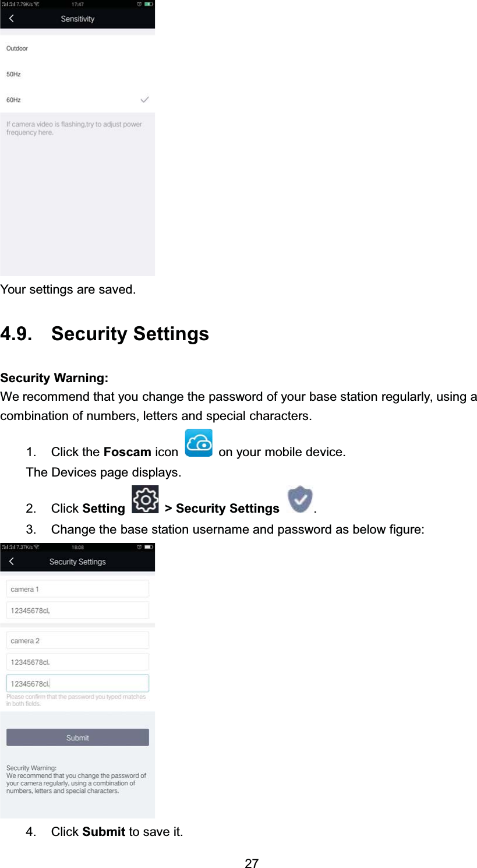Screen dimensions: 477x868
Task: Select the 60Hz frequency option
Action: point(14,100)
